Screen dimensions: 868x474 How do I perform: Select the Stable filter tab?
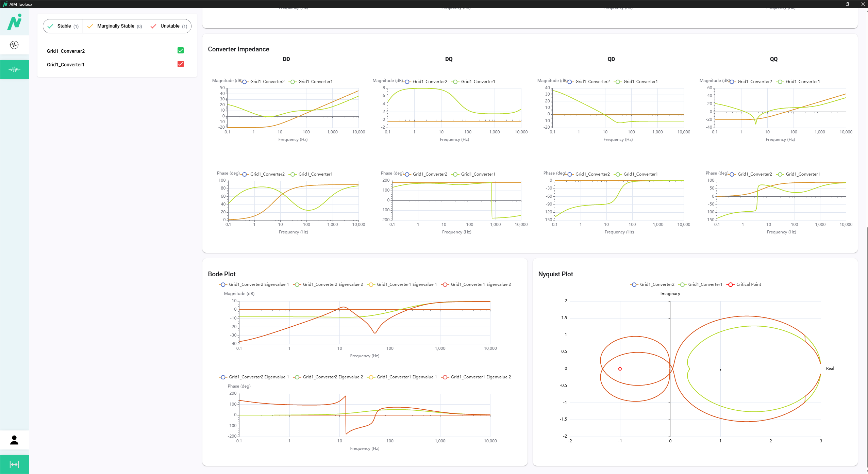63,26
